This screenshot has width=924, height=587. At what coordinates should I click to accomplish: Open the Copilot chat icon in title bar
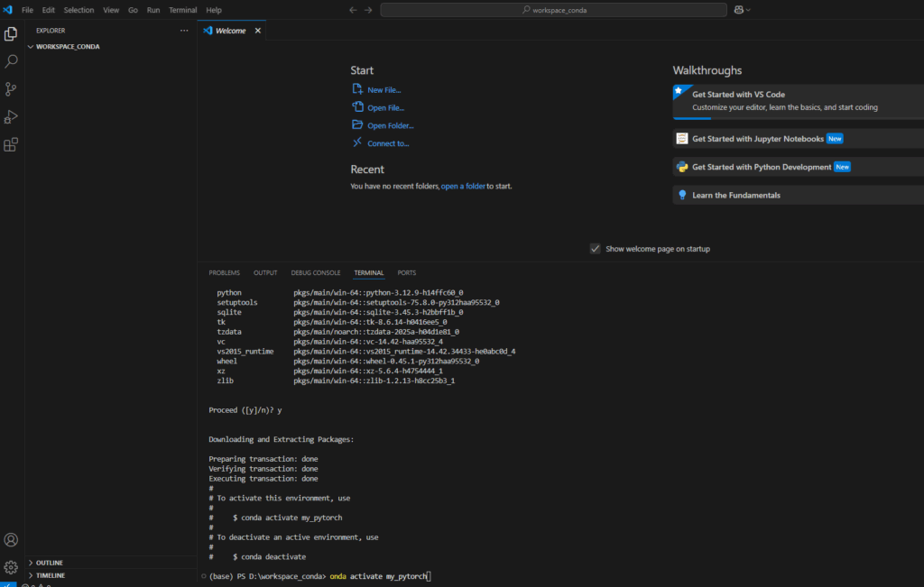coord(738,10)
